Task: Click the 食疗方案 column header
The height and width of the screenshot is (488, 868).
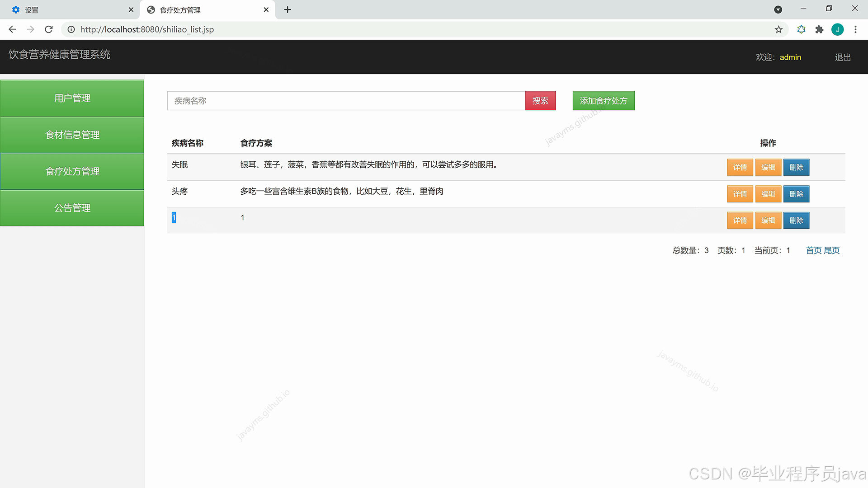Action: click(256, 143)
